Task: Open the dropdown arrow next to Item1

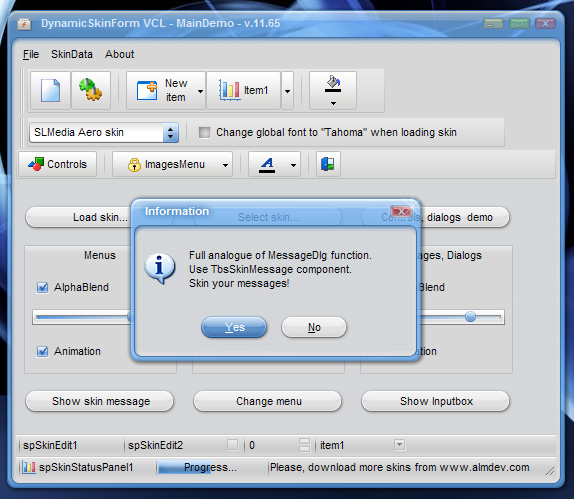Action: (288, 91)
